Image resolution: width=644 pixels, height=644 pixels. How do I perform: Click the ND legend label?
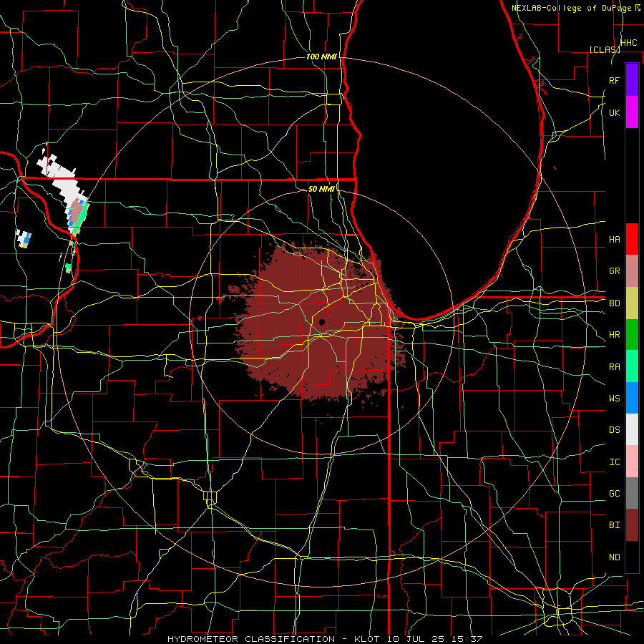[614, 557]
